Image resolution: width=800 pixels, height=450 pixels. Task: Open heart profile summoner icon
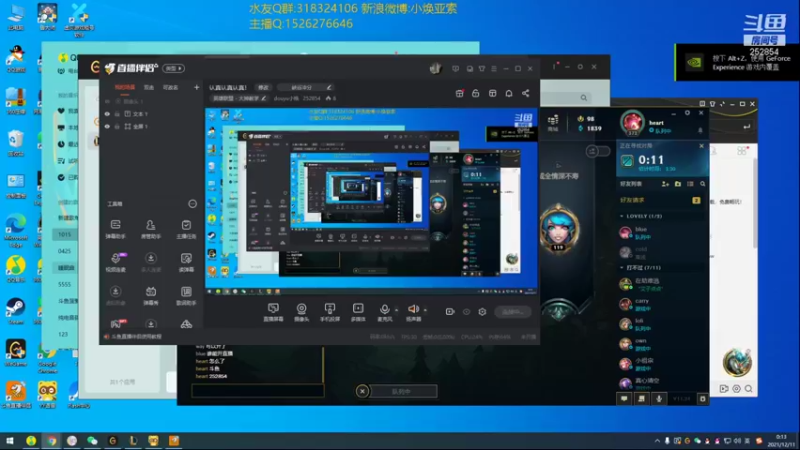(632, 123)
